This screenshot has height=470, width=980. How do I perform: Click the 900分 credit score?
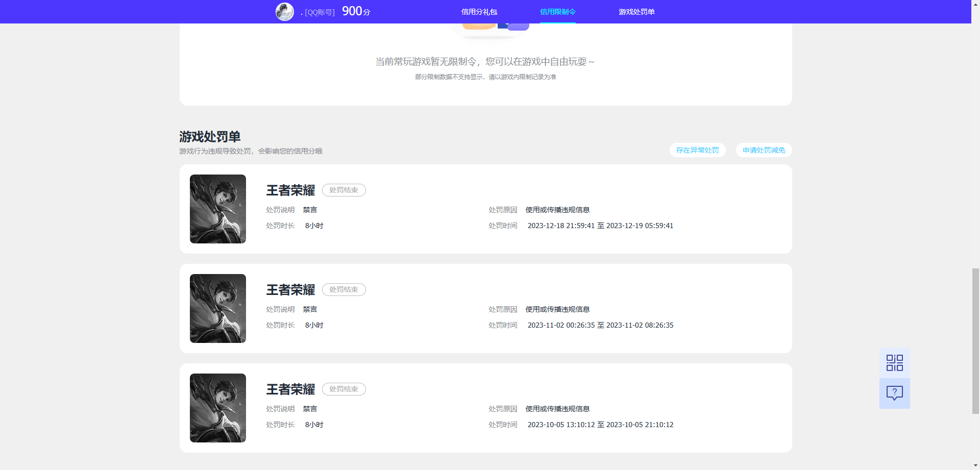pos(356,11)
